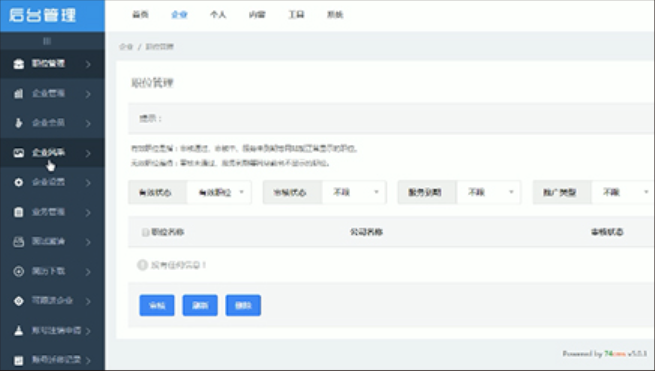Image resolution: width=655 pixels, height=371 pixels.
Task: Click the stamp icon for 账号注销申请
Action: click(18, 330)
